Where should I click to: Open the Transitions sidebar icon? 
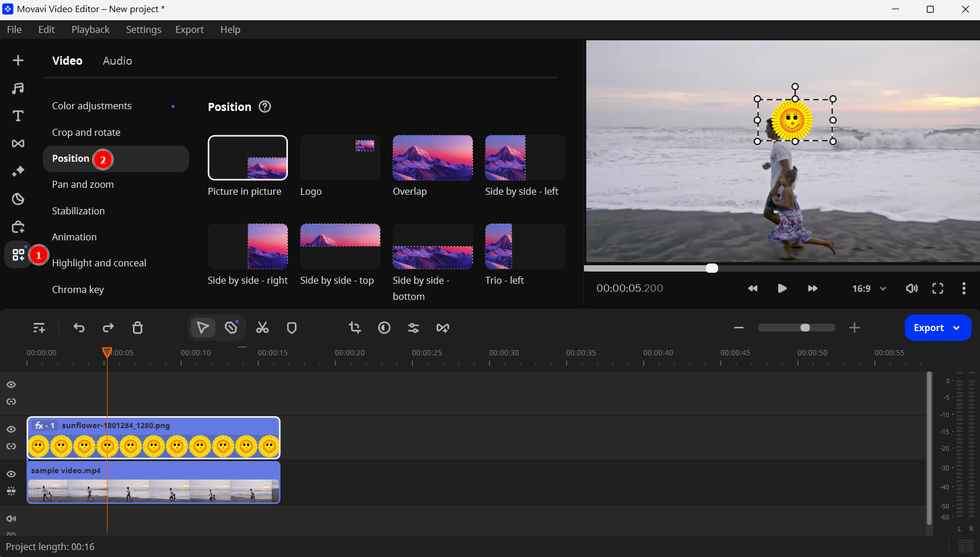pyautogui.click(x=18, y=143)
